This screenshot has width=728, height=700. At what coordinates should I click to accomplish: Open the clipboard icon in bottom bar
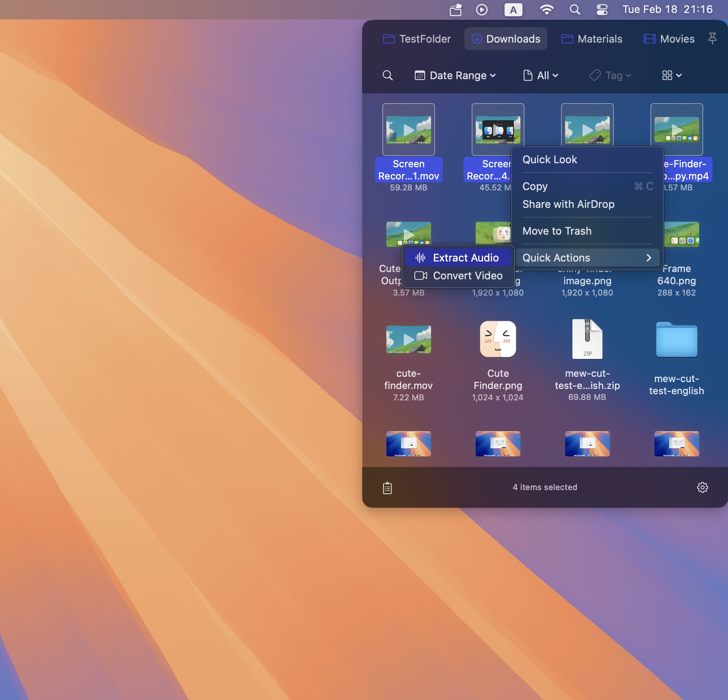pos(388,488)
